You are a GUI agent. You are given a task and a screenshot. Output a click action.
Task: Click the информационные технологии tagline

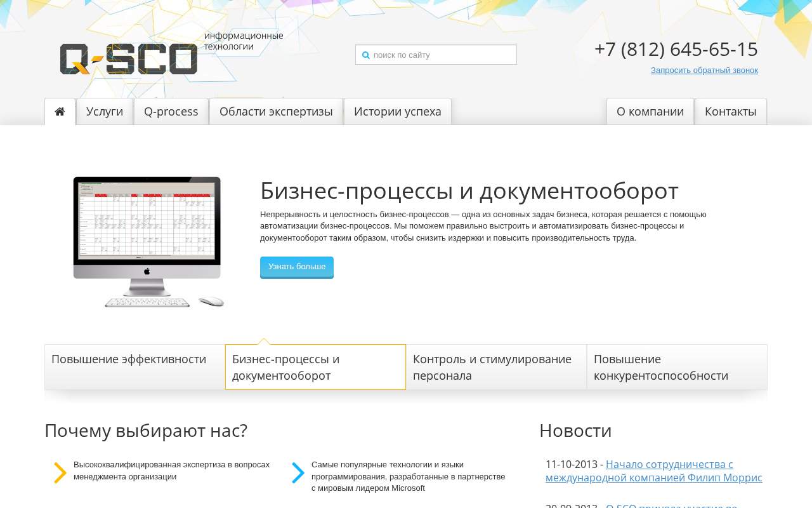(x=244, y=41)
